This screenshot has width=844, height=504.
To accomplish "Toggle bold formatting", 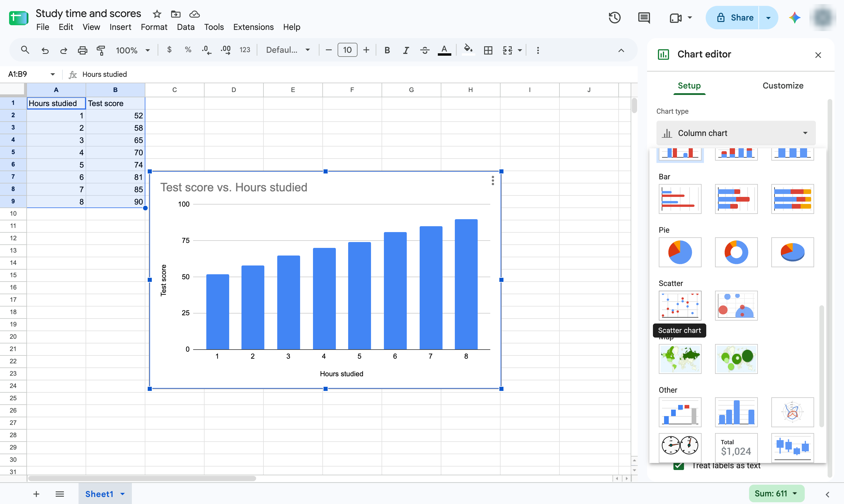I will 387,50.
